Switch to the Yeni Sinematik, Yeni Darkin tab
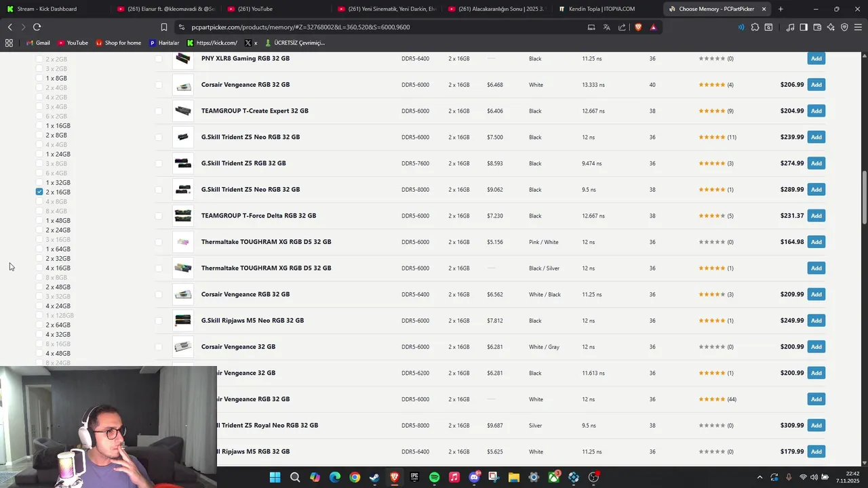 click(387, 9)
